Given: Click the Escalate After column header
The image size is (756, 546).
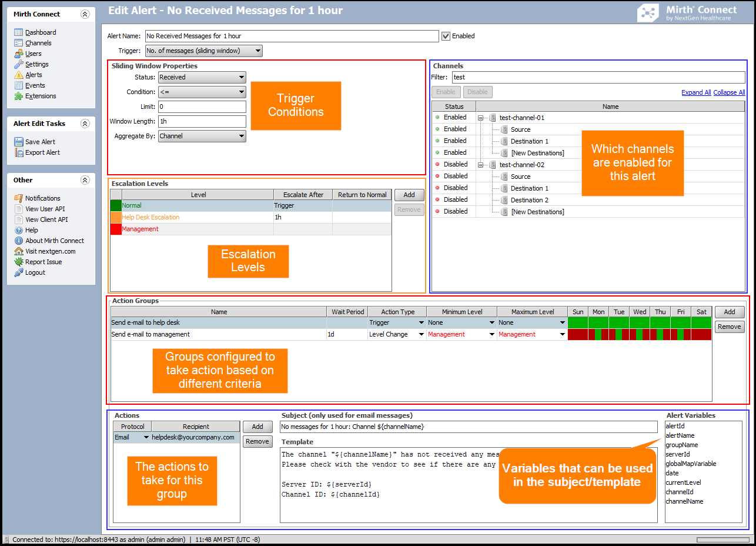Looking at the screenshot, I should coord(303,195).
